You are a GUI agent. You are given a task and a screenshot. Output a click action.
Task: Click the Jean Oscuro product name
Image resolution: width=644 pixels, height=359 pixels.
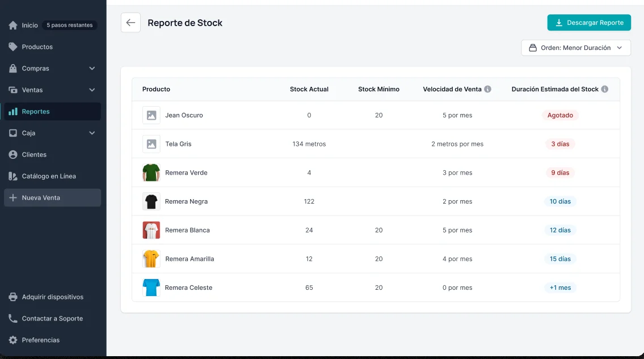(184, 116)
